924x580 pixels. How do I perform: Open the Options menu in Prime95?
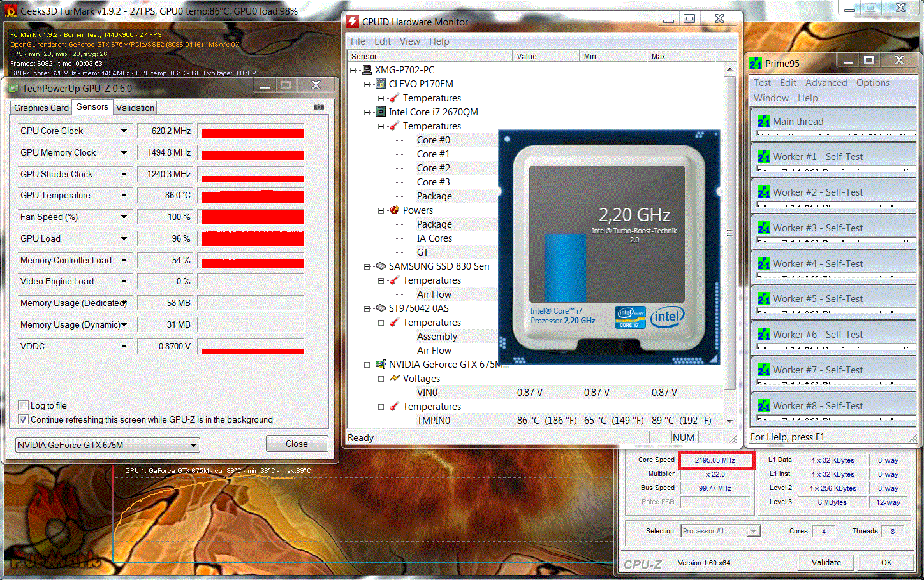click(873, 83)
